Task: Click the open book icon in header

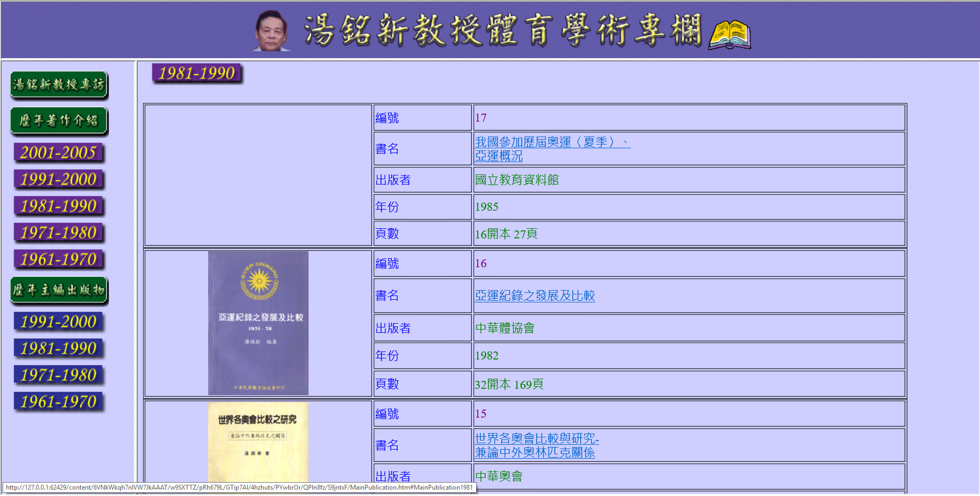Action: click(x=729, y=35)
